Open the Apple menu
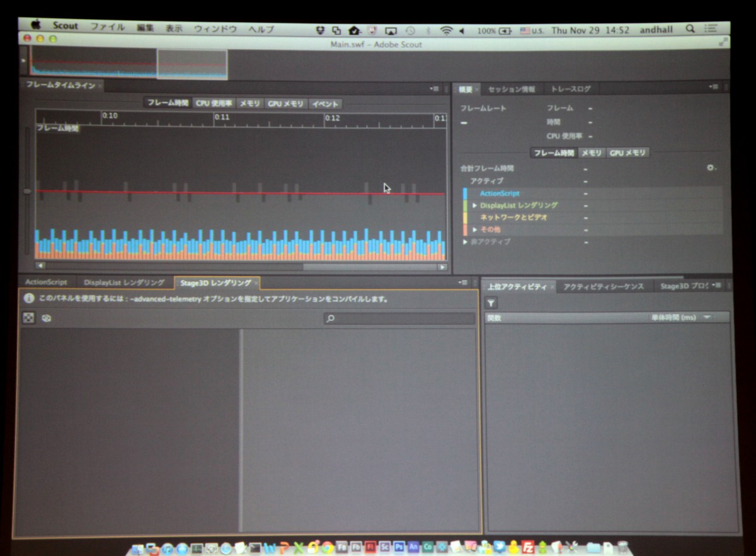The width and height of the screenshot is (756, 556). pos(36,25)
